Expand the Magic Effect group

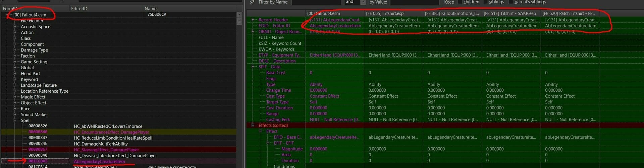tap(15, 97)
